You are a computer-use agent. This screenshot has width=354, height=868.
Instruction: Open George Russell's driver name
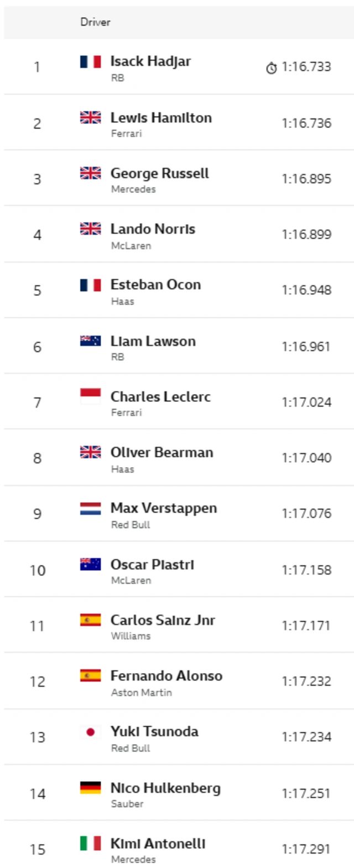159,173
